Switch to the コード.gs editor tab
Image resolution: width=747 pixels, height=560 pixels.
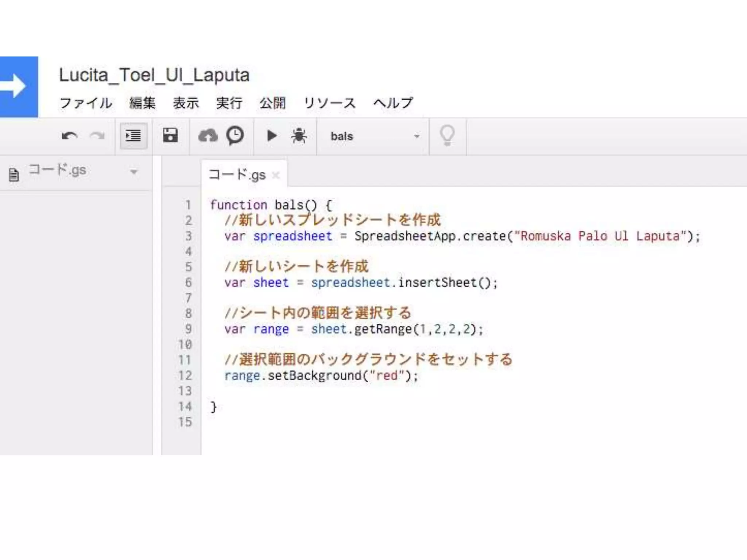237,175
